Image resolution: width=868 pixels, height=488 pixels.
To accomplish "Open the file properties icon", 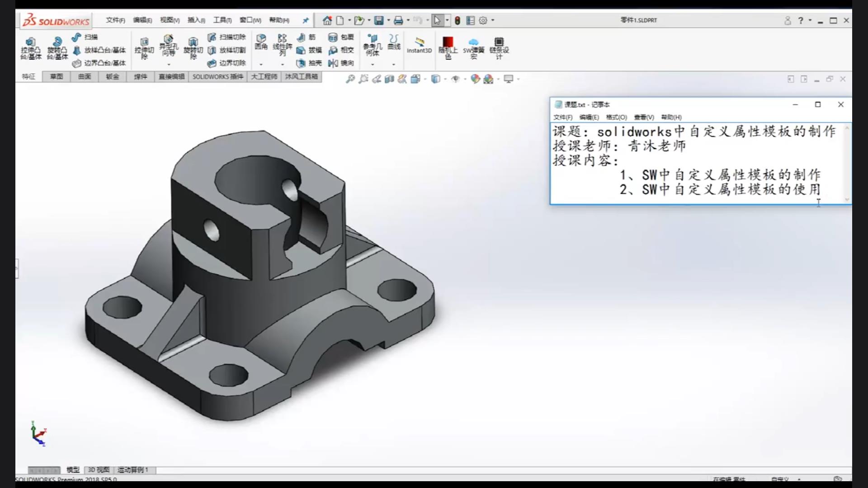I will click(x=471, y=20).
